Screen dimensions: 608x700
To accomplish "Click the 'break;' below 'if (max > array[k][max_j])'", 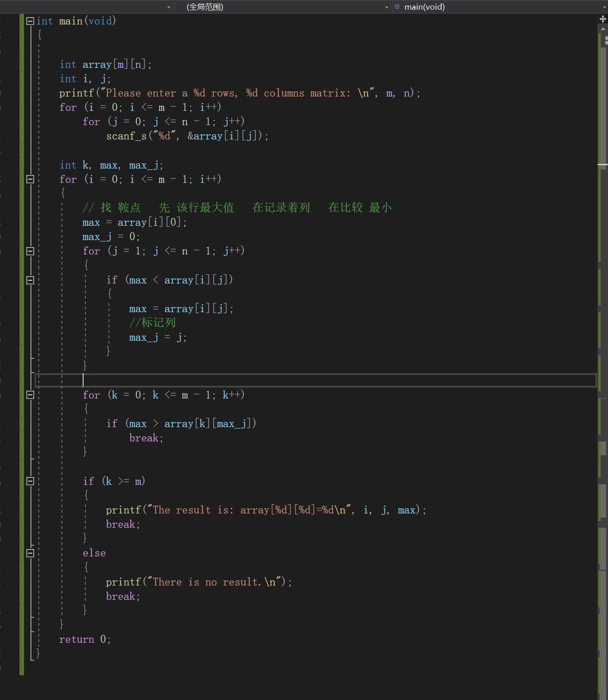I will [x=146, y=438].
